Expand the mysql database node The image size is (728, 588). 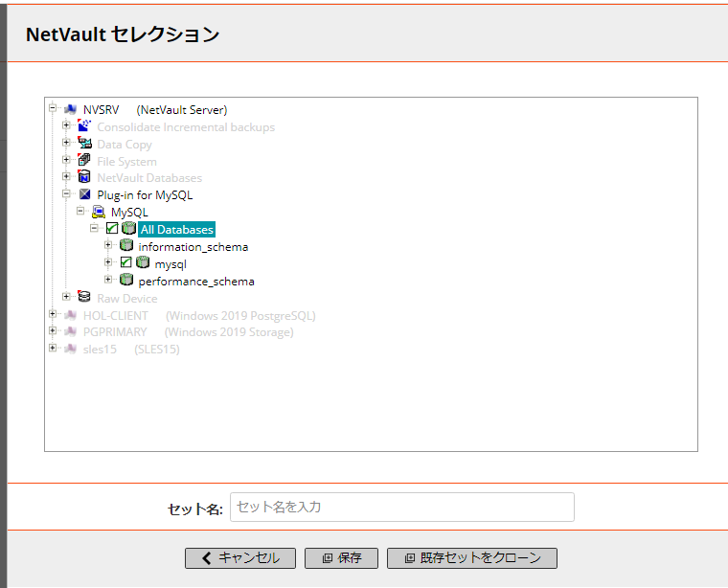click(108, 262)
